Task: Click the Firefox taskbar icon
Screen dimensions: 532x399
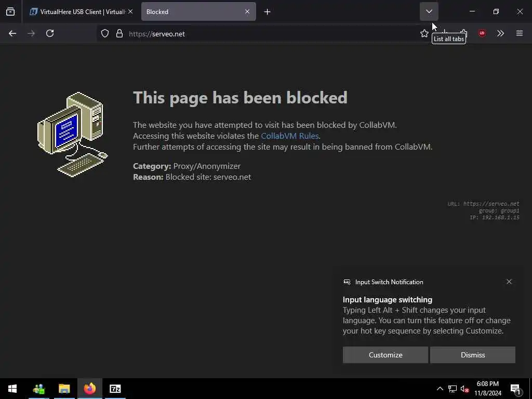Action: click(90, 389)
